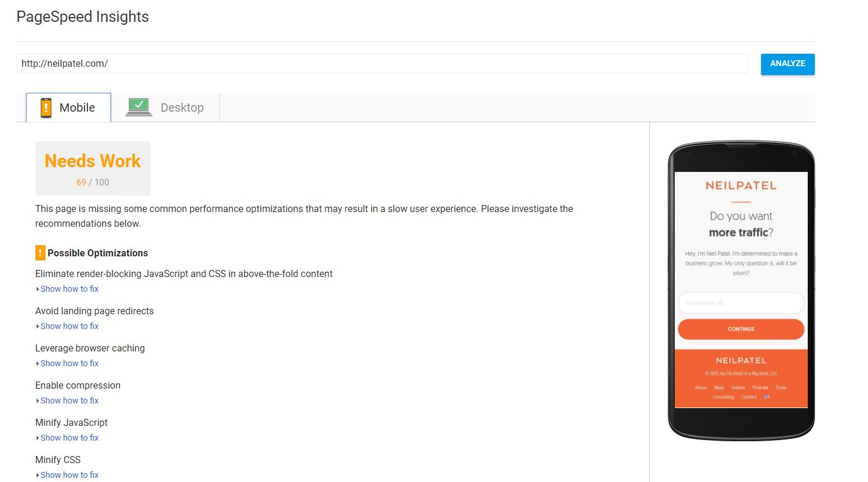The width and height of the screenshot is (868, 482).
Task: Click the ANALYZE button
Action: [x=788, y=64]
